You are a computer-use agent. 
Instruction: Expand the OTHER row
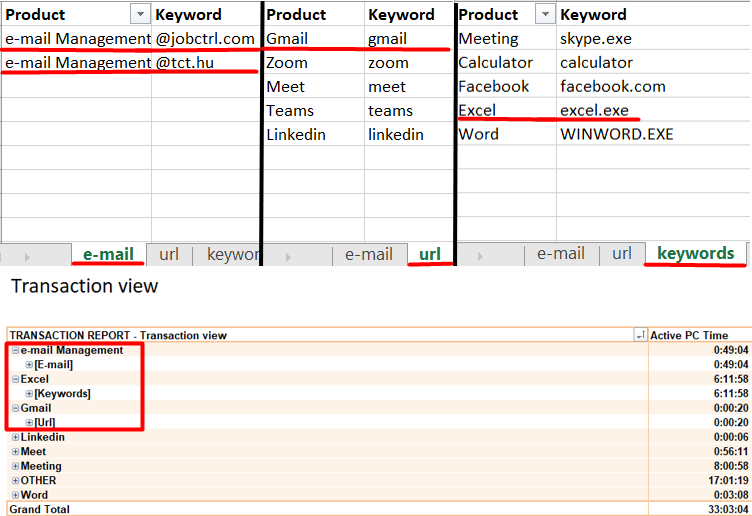pos(15,481)
